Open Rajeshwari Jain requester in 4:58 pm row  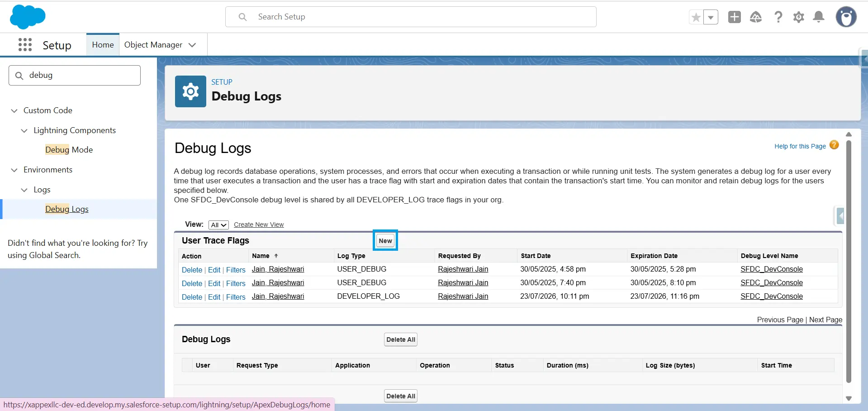pos(463,269)
